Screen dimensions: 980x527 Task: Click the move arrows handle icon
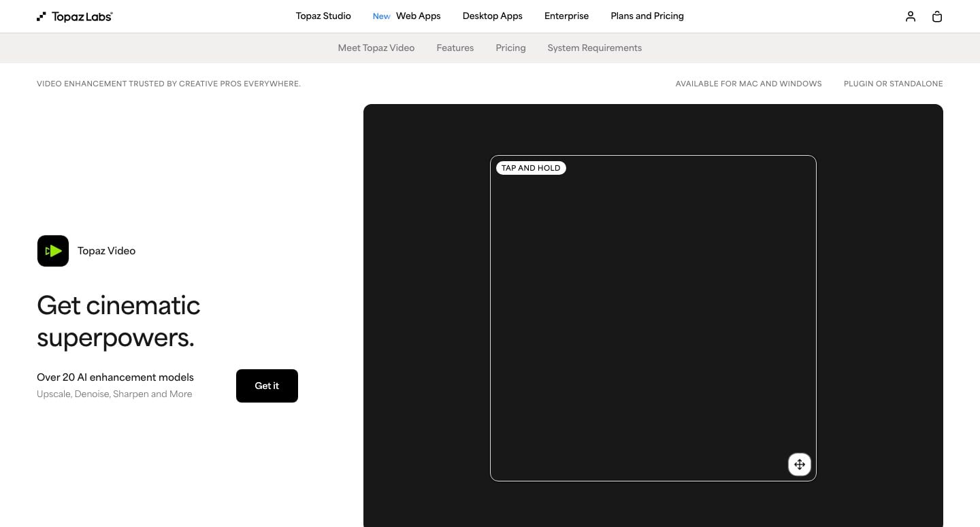[x=800, y=464]
